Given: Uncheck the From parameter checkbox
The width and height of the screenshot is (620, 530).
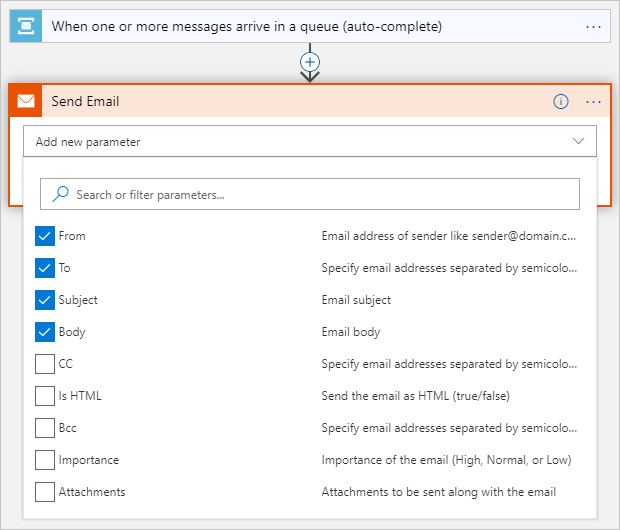Looking at the screenshot, I should pyautogui.click(x=45, y=236).
